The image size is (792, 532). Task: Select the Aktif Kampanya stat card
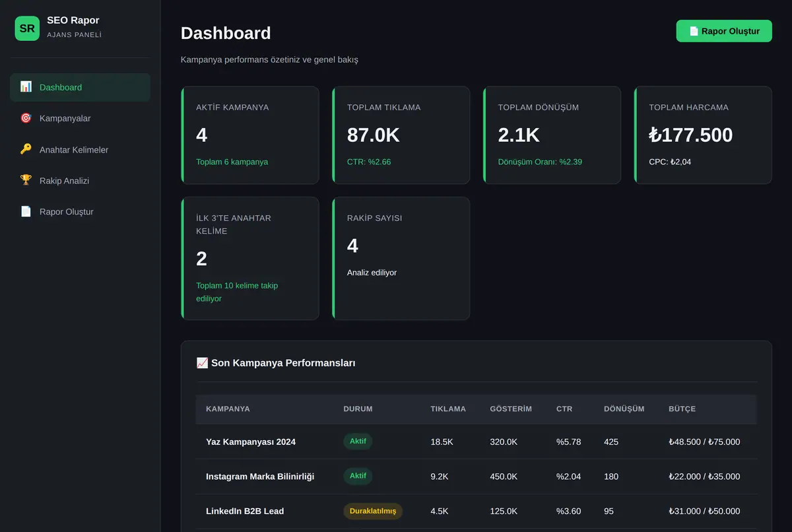[250, 135]
